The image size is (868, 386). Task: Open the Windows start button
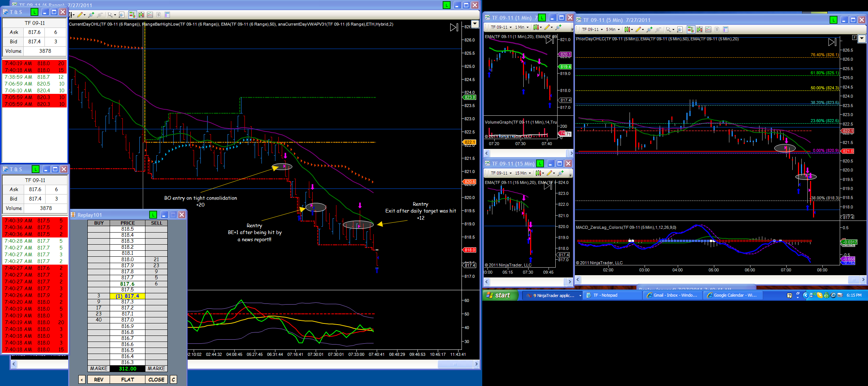500,295
